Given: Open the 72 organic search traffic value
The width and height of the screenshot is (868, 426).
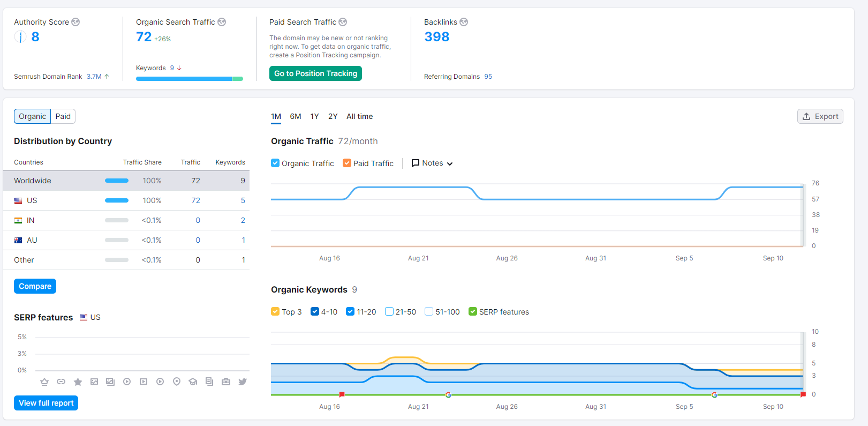Looking at the screenshot, I should coord(144,37).
